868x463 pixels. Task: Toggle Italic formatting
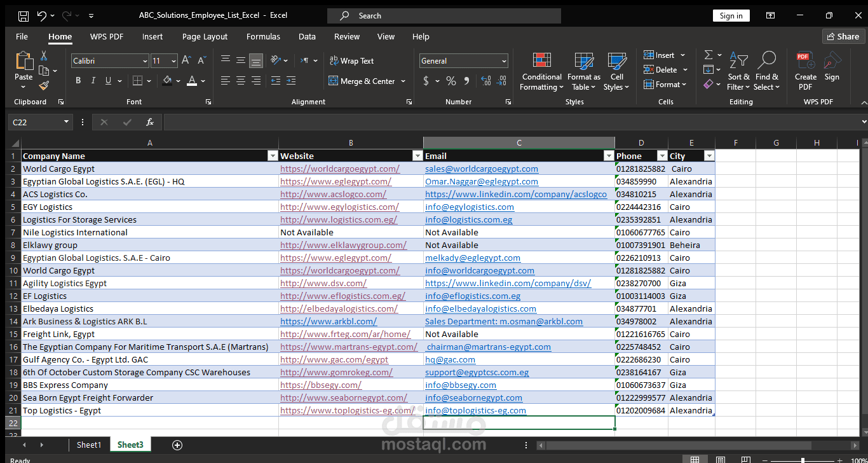click(93, 81)
